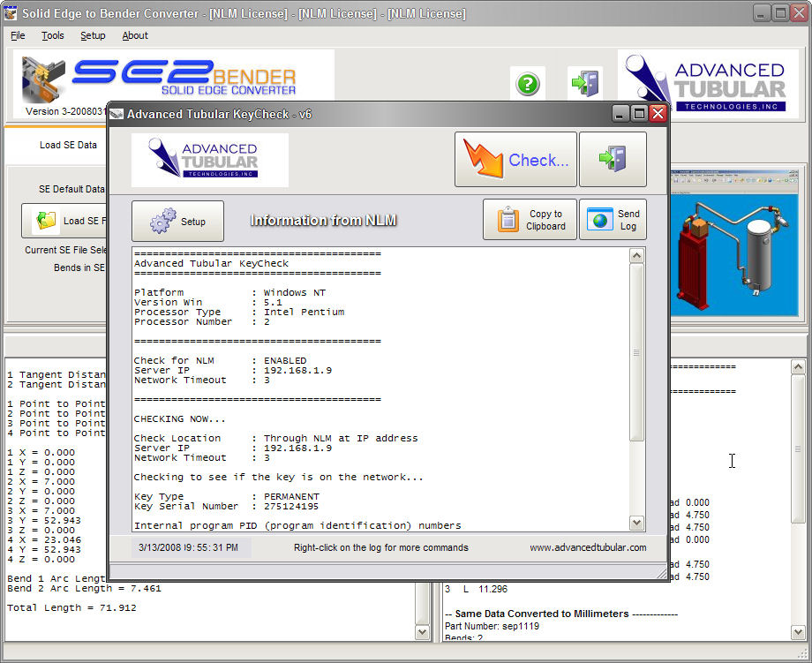Image resolution: width=812 pixels, height=663 pixels.
Task: Click Advanced Tubular logo inside KeyCheck dialog
Action: pyautogui.click(x=210, y=160)
